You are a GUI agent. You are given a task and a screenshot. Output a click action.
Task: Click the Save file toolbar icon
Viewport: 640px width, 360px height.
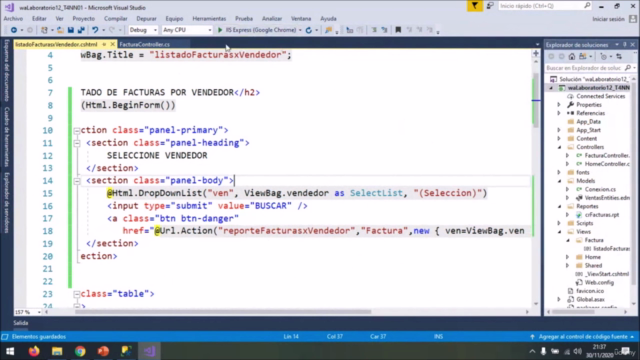(71, 30)
